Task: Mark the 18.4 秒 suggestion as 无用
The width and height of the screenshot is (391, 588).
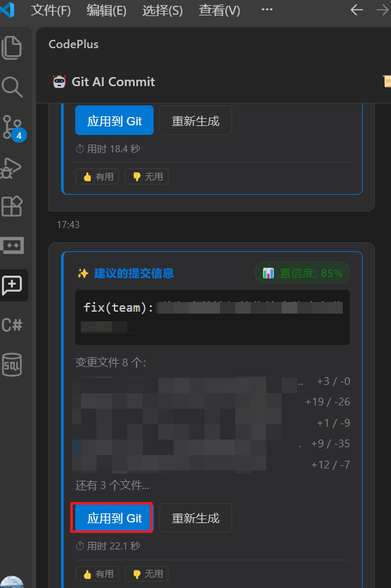Action: point(147,177)
